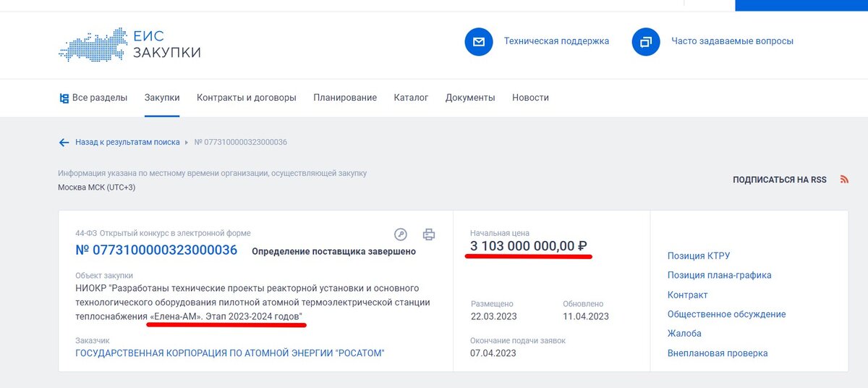Click the Окончание подачи заявок label
The height and width of the screenshot is (388, 868).
(x=518, y=340)
